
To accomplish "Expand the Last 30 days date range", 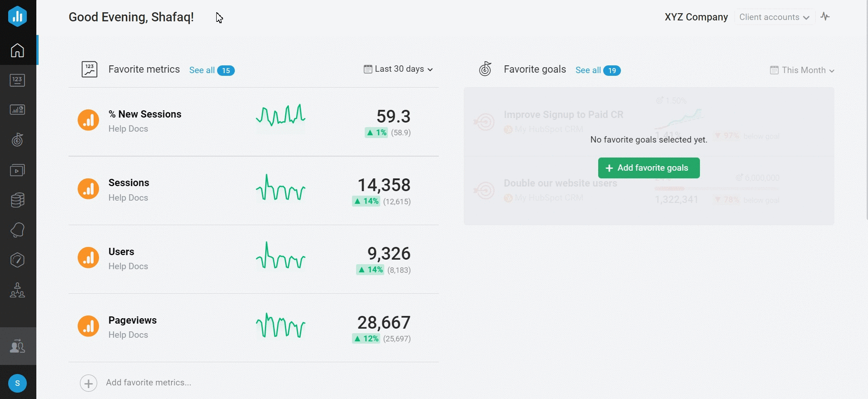I will tap(398, 69).
